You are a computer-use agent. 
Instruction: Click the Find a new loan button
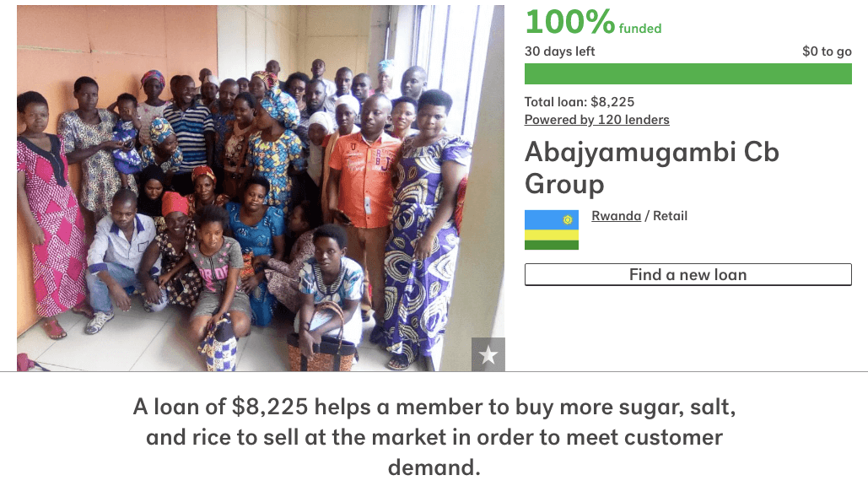688,274
